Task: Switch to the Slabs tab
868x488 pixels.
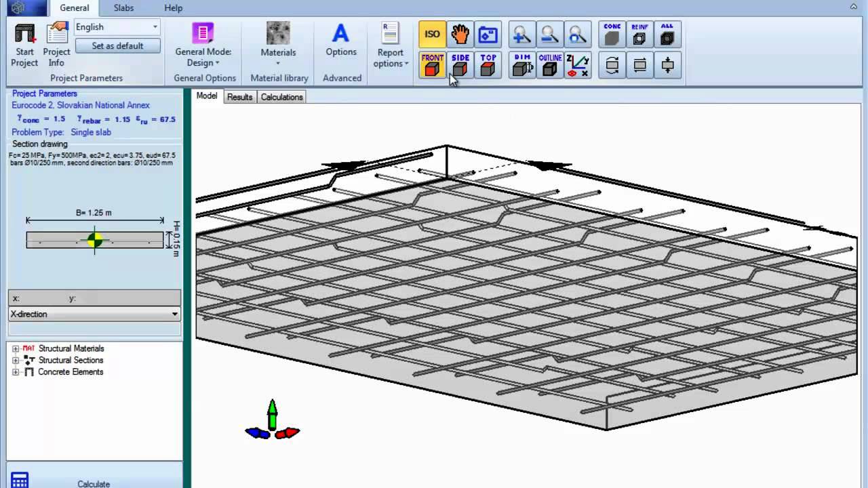Action: click(123, 7)
